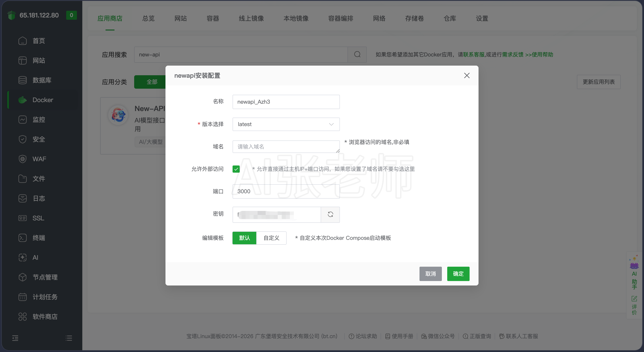Image resolution: width=644 pixels, height=352 pixels.
Task: Open the 首页 home icon in sidebar
Action: tap(23, 41)
